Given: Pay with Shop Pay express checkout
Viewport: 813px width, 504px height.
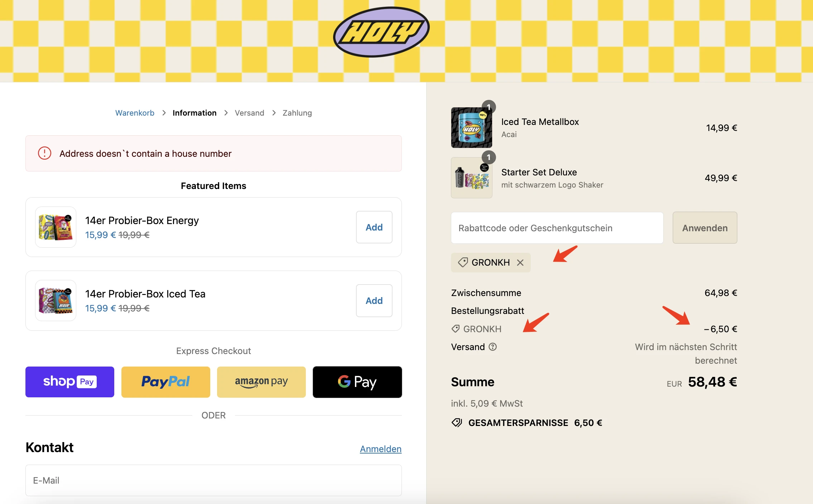Looking at the screenshot, I should (70, 382).
